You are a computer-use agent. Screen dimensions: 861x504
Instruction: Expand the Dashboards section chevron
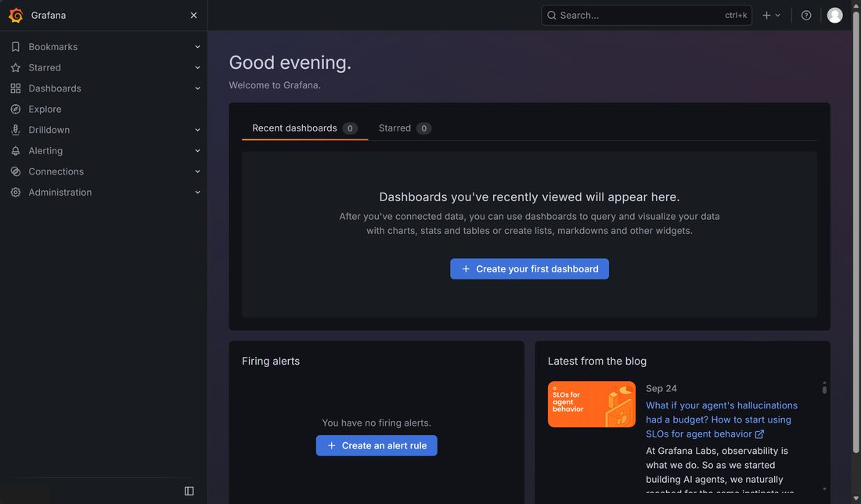198,88
